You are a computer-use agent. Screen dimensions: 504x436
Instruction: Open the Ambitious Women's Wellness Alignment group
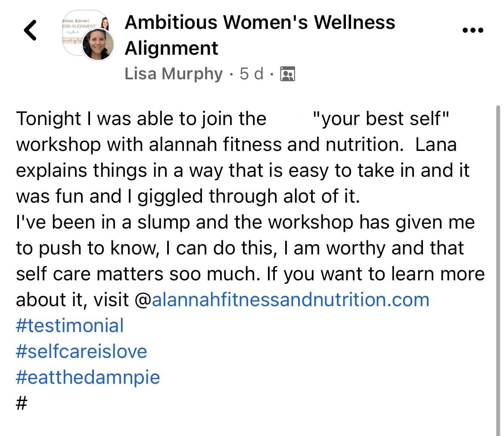(260, 35)
